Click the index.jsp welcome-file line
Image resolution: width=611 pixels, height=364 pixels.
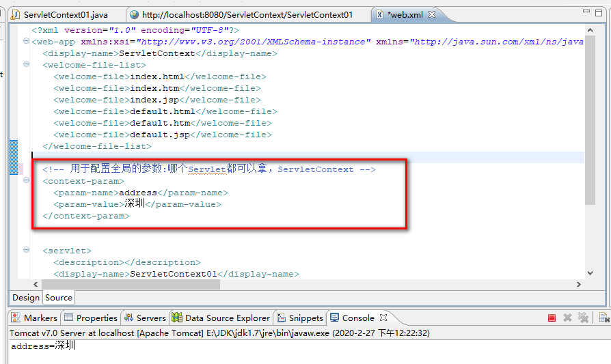157,100
